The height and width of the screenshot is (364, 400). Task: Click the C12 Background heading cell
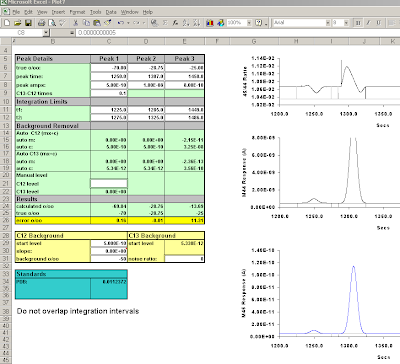point(71,235)
